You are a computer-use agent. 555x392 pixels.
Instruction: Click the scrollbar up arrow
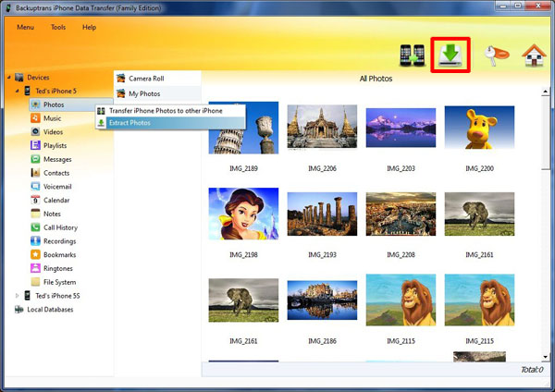(x=545, y=92)
